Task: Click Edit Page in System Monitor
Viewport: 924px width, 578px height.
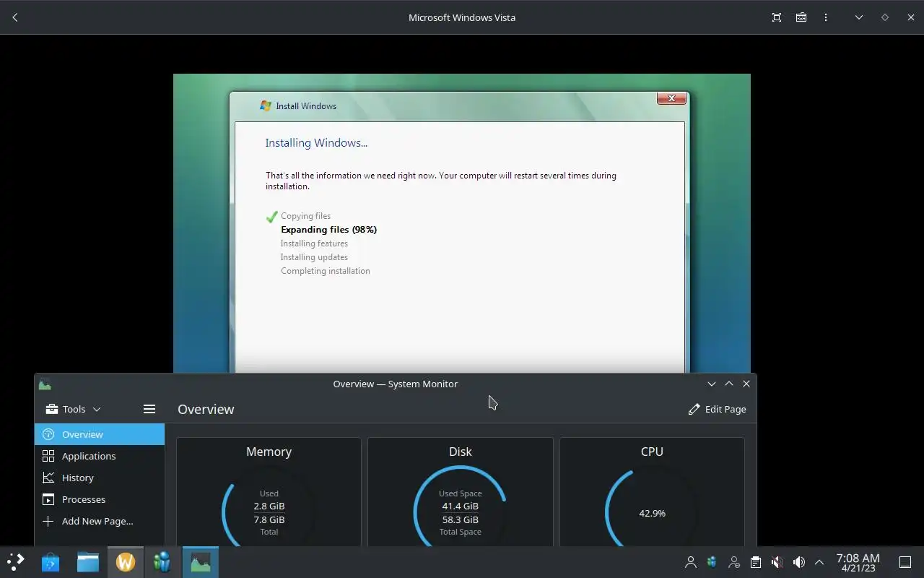Action: point(717,409)
